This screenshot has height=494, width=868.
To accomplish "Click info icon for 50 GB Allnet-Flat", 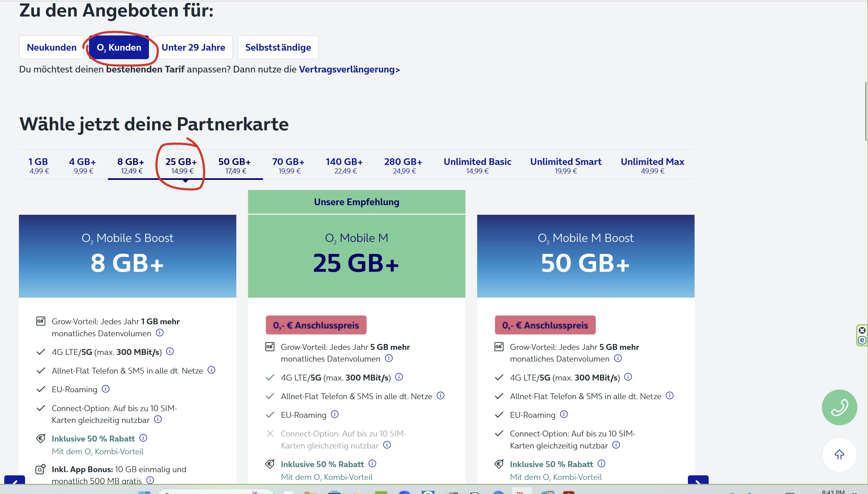I will [669, 396].
